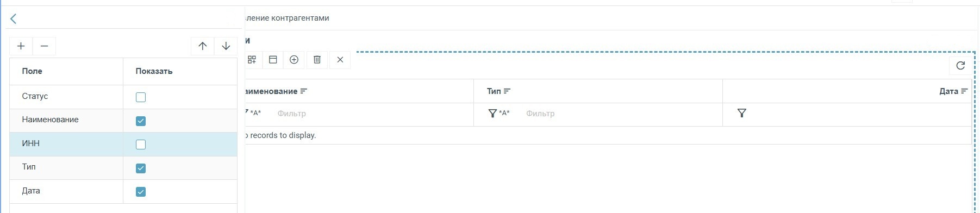This screenshot has width=980, height=213.
Task: Click the grid-add icon in toolbar
Action: click(x=252, y=60)
